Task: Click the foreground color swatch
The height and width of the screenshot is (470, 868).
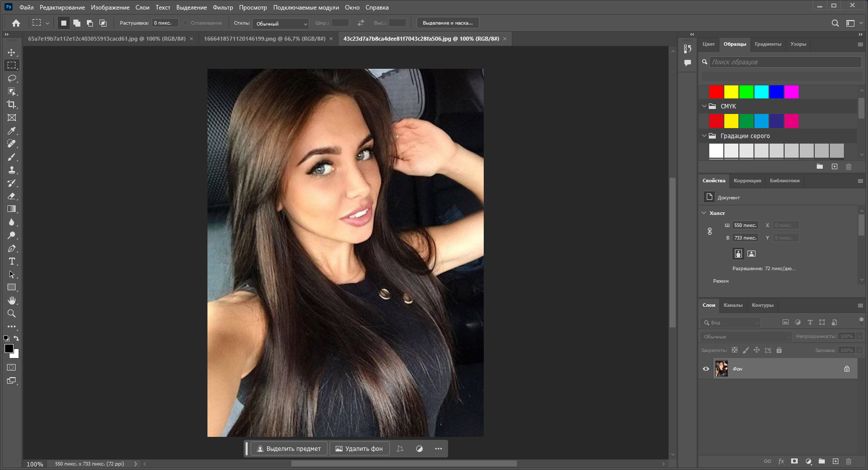Action: pos(9,348)
